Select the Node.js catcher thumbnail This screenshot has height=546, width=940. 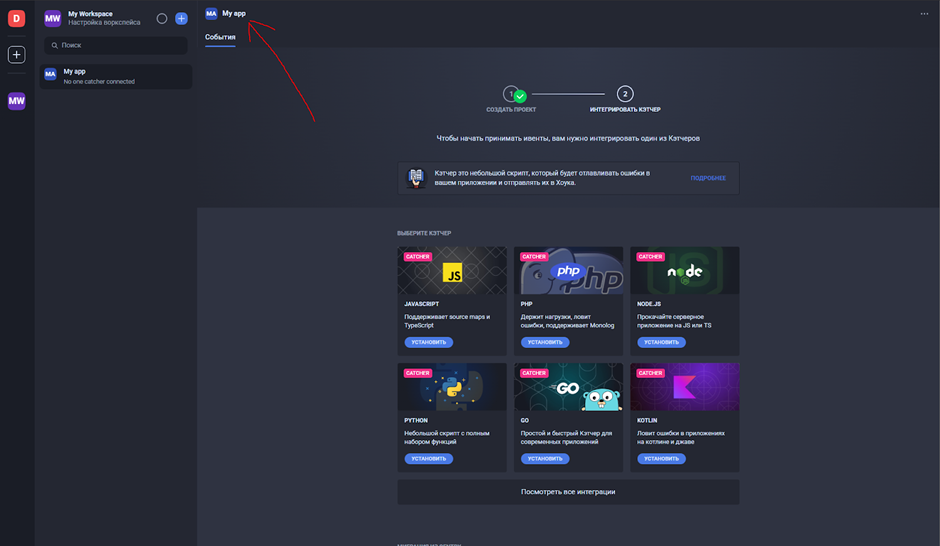point(685,270)
